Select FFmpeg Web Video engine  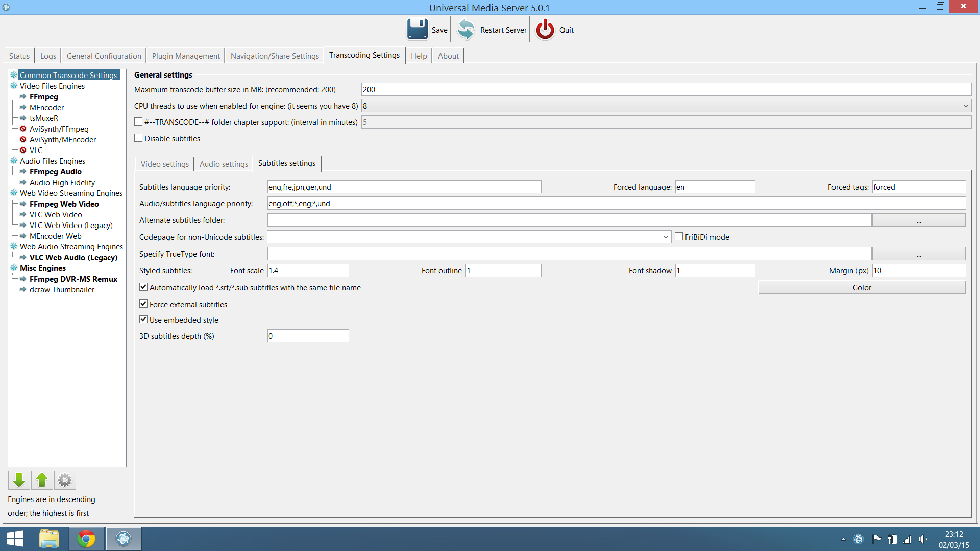point(64,204)
